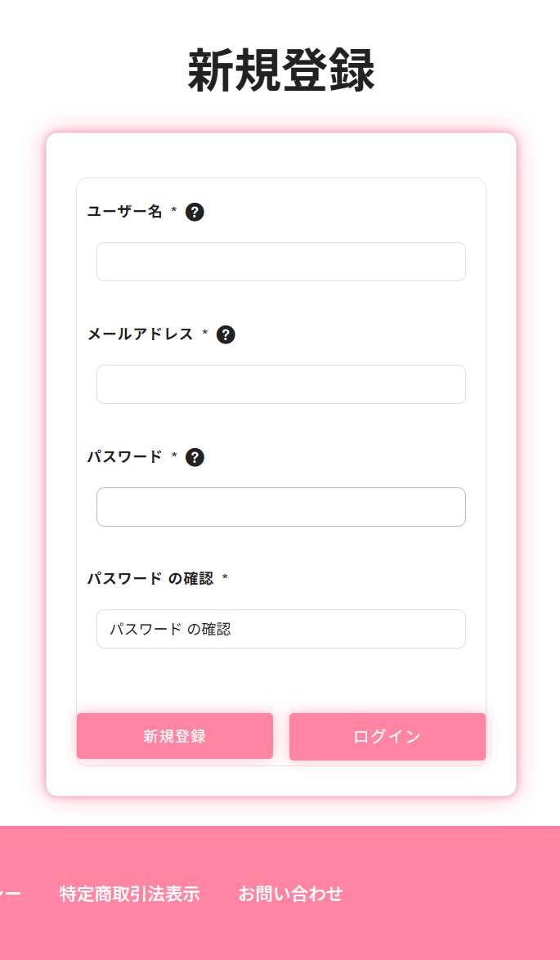Open the help icon beside メールアドレス

click(x=227, y=334)
